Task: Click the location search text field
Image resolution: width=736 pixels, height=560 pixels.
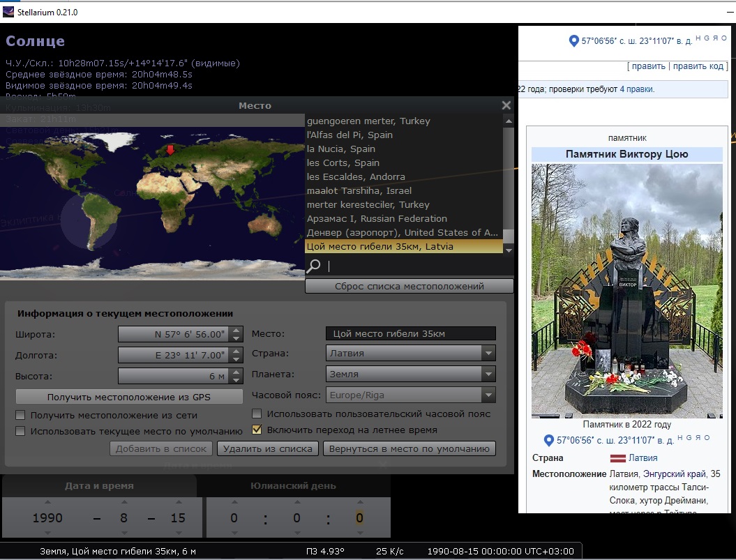Action: [418, 266]
